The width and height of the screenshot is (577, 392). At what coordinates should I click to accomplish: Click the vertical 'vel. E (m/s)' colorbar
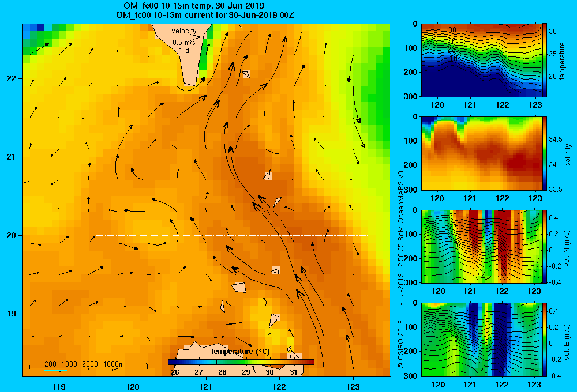click(x=545, y=340)
